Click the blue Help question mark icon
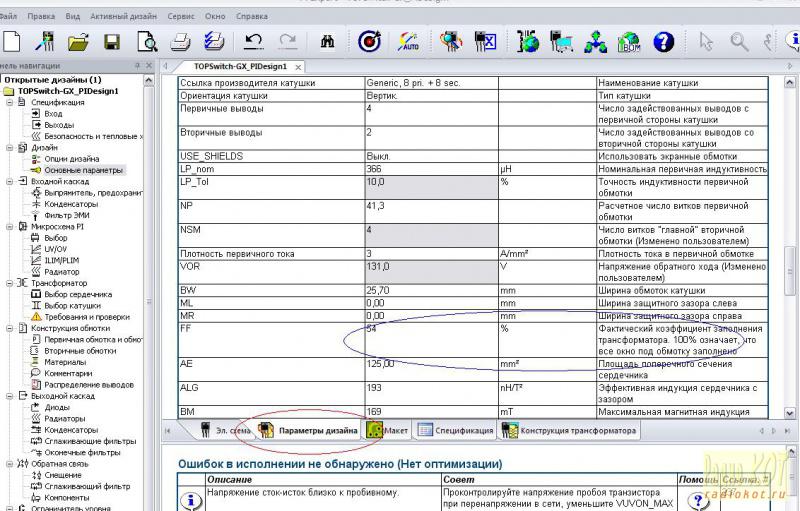 point(665,41)
